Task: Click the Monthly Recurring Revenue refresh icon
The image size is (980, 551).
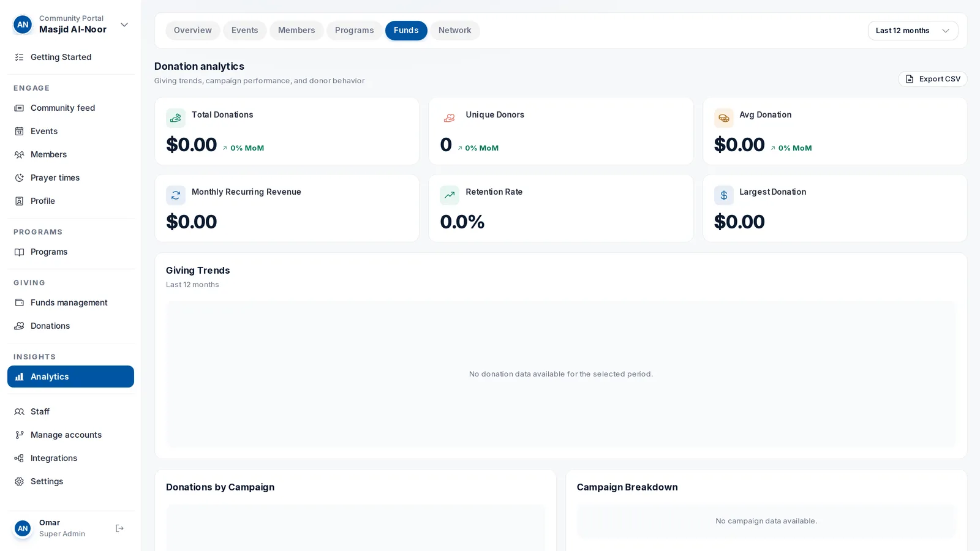Action: (176, 195)
